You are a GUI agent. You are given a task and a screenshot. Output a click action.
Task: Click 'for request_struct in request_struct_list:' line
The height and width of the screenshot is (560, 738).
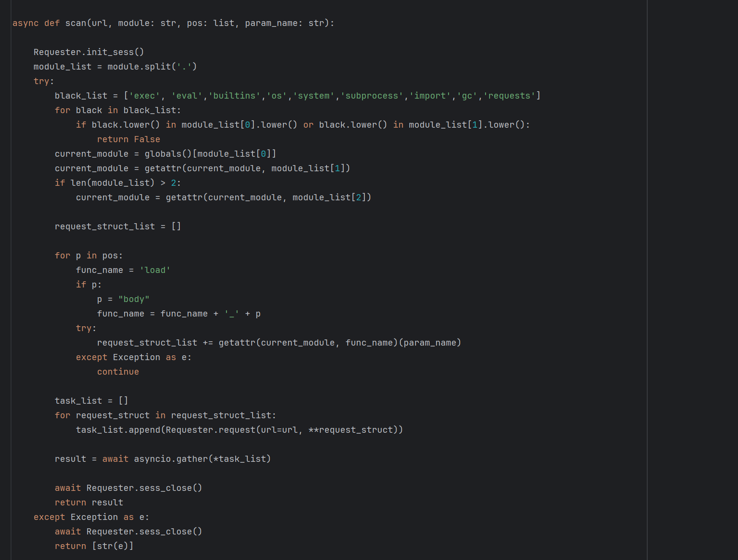[165, 415]
